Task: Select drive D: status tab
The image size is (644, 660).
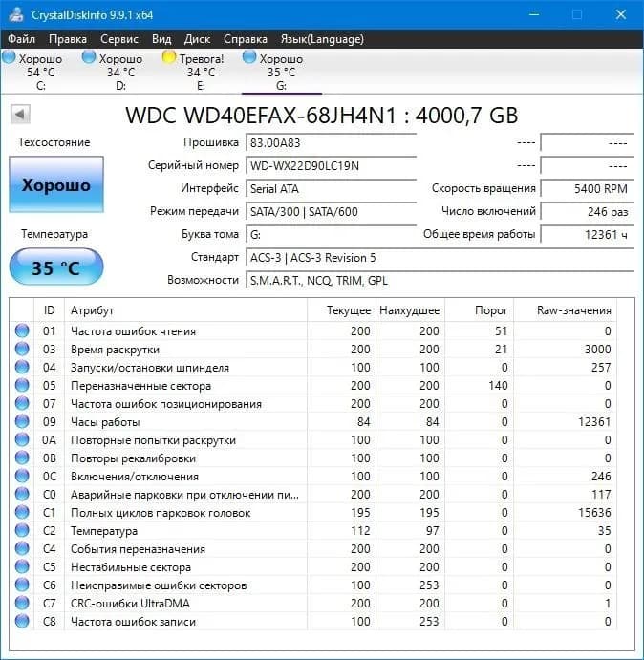Action: [120, 72]
